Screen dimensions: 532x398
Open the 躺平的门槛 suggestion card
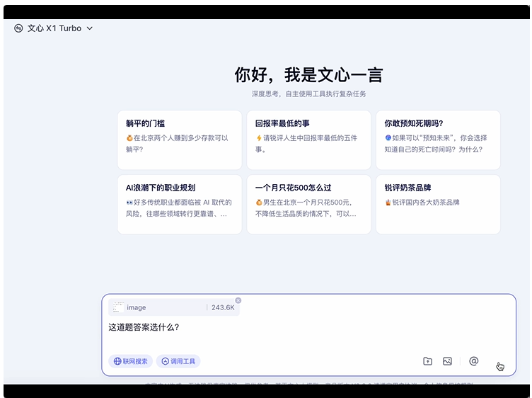pyautogui.click(x=180, y=140)
